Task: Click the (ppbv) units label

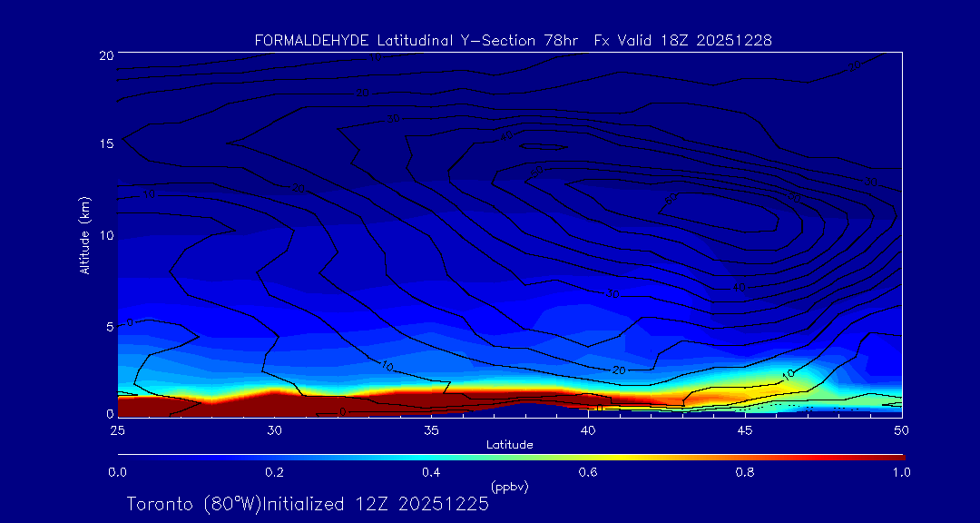Action: 509,487
